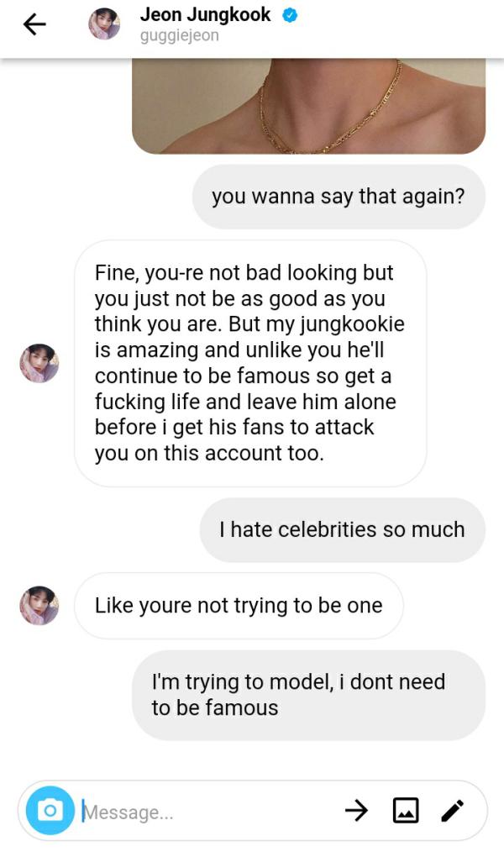Viewport: 504px width, 857px height.
Task: Select "Like youre not trying to be one" bubble
Action: pos(239,606)
